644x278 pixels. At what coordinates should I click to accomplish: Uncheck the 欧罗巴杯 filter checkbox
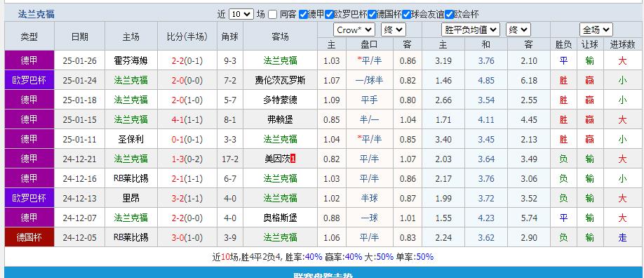click(x=329, y=15)
